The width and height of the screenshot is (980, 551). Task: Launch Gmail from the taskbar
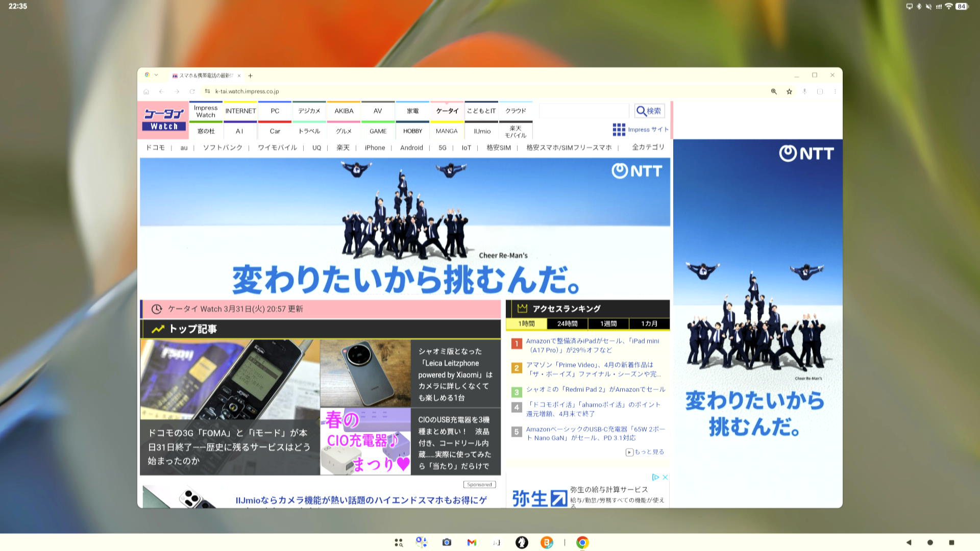472,542
